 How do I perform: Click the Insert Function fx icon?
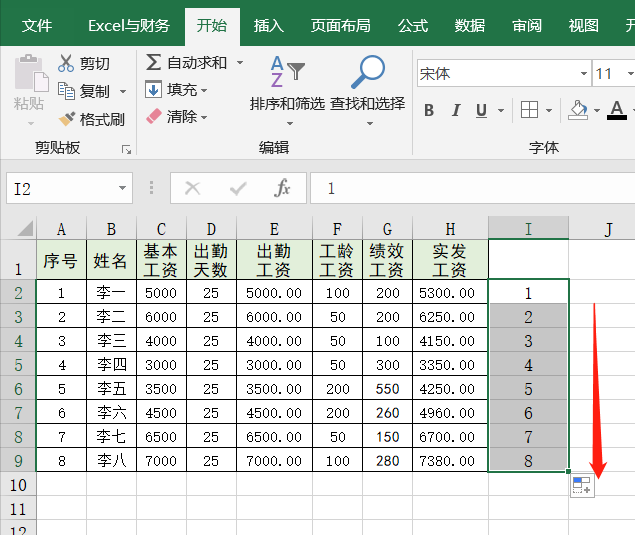(283, 188)
